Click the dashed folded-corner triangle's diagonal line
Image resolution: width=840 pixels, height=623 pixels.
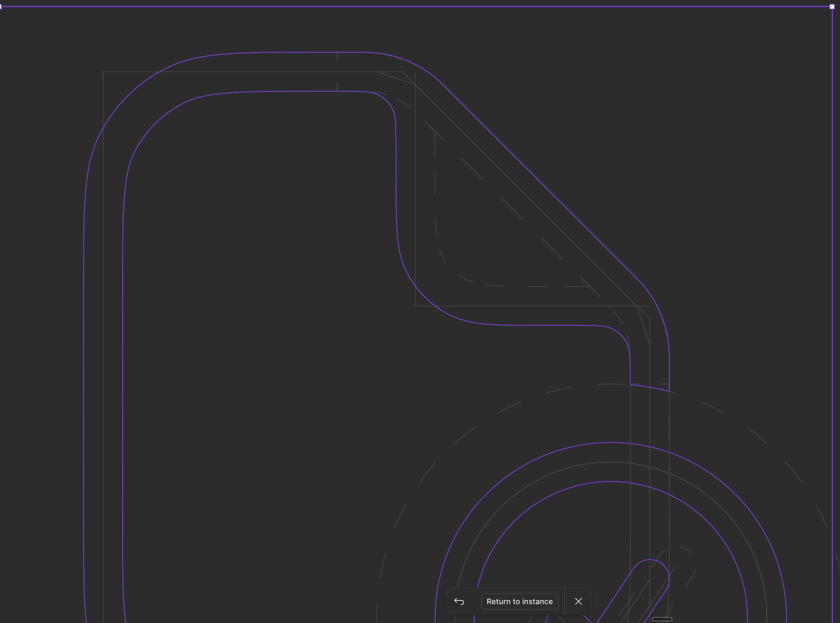pyautogui.click(x=512, y=209)
